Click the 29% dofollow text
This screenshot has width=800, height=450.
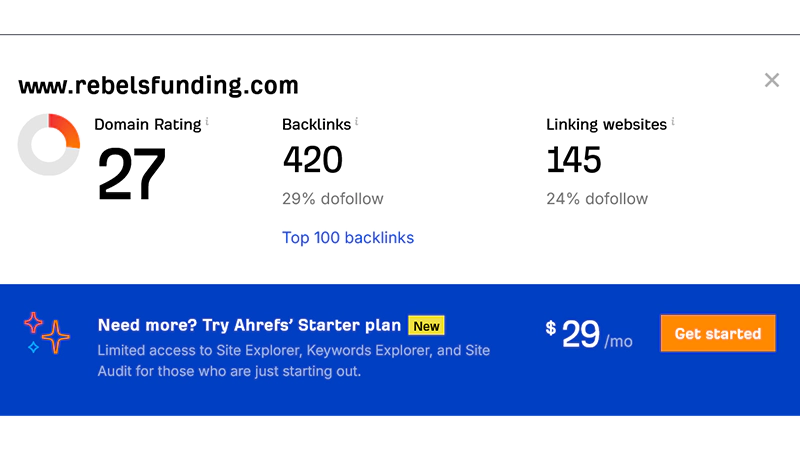coord(332,199)
